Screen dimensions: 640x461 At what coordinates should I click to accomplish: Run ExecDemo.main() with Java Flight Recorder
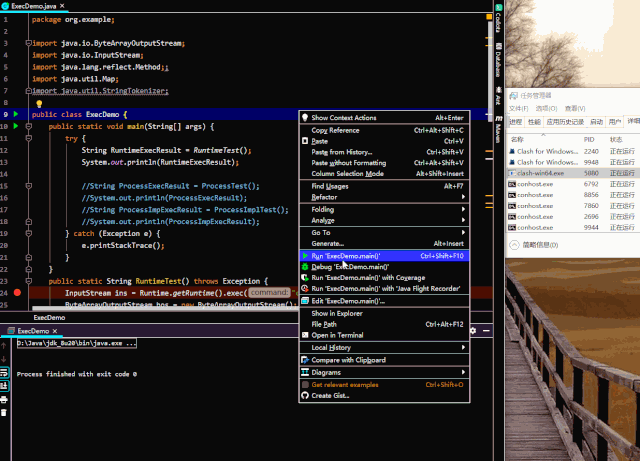384,288
